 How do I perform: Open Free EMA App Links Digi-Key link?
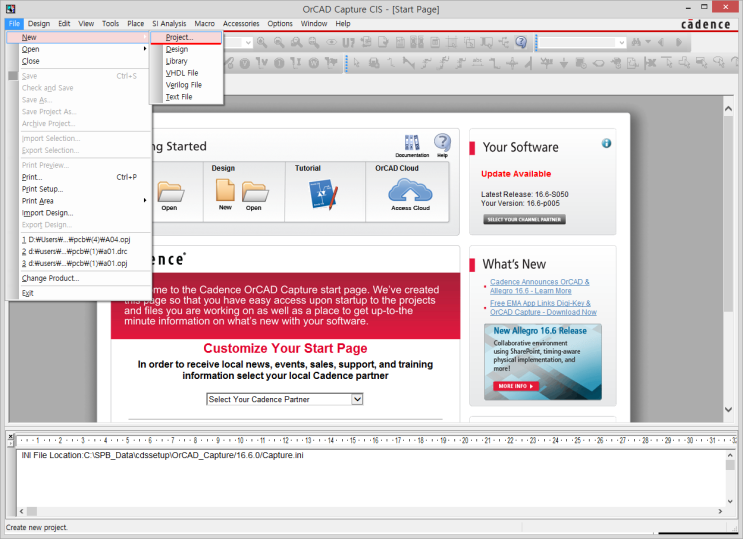[543, 307]
